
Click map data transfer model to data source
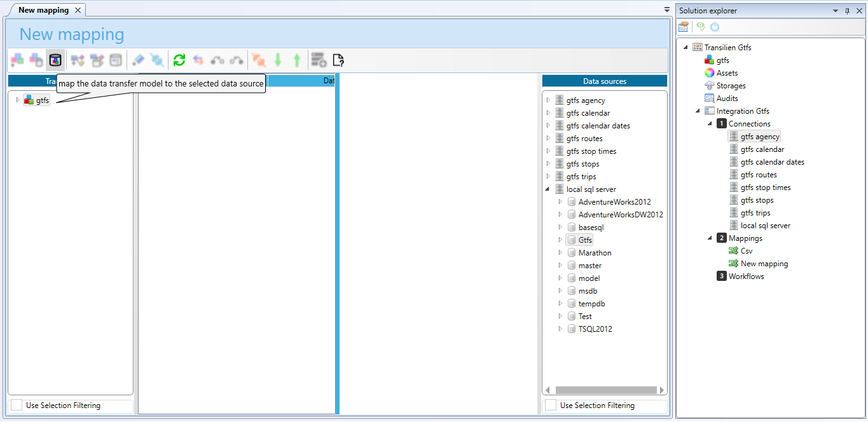[55, 60]
